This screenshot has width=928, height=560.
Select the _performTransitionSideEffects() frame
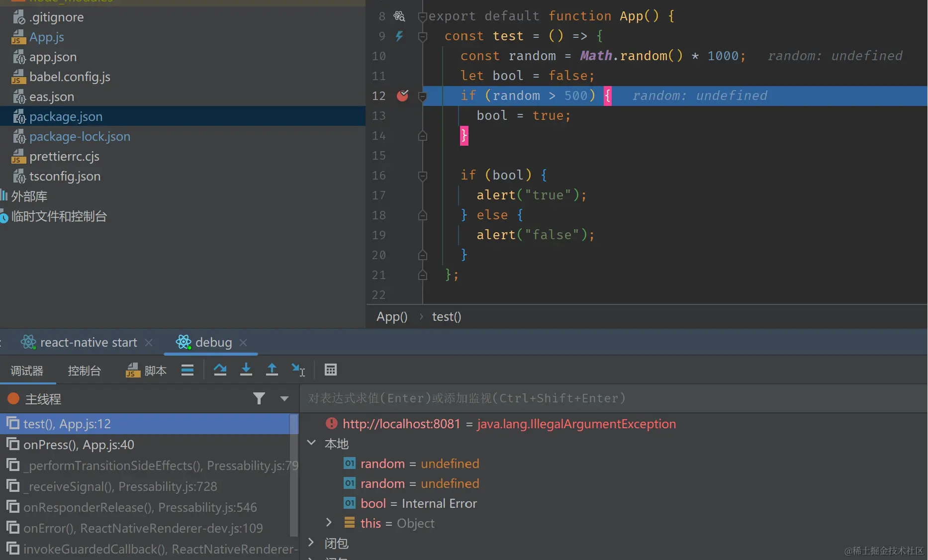coord(145,466)
